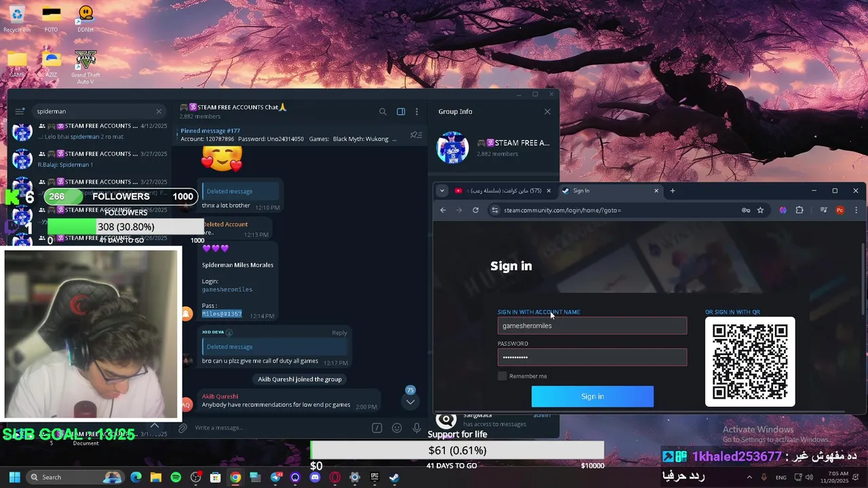
Task: Click the pinned messages list icon
Action: click(416, 135)
